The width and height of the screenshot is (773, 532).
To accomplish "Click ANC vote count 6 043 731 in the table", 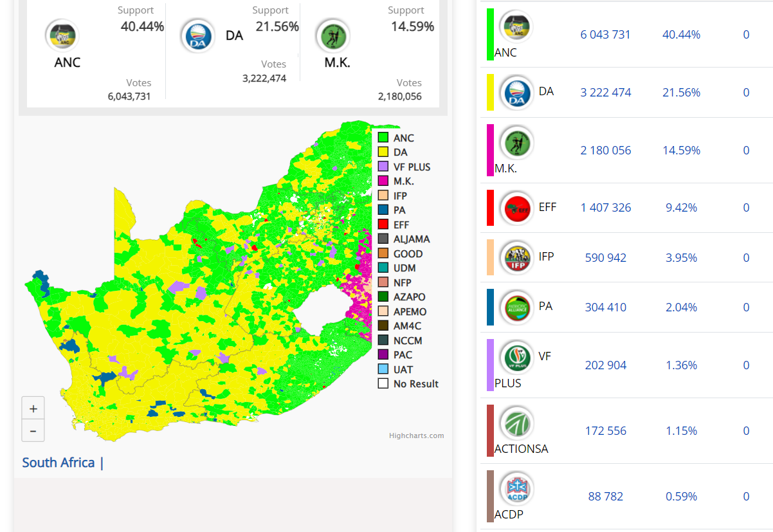I will pos(605,35).
